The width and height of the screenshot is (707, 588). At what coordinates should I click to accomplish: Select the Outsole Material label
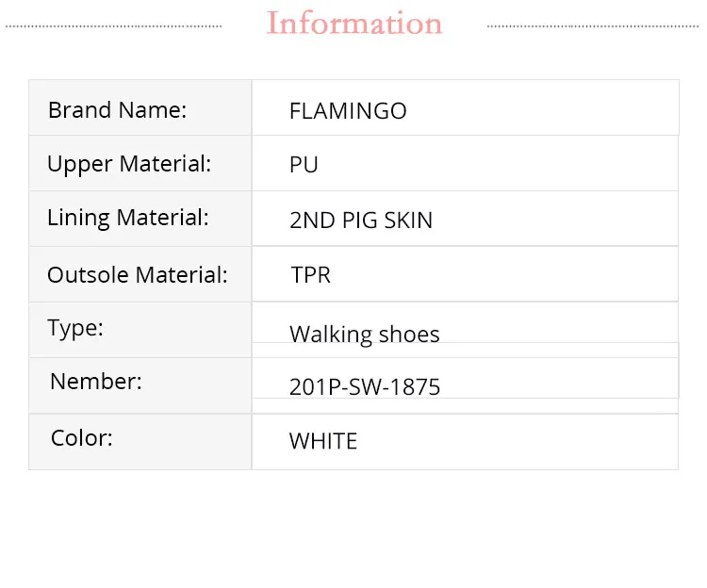click(x=138, y=275)
